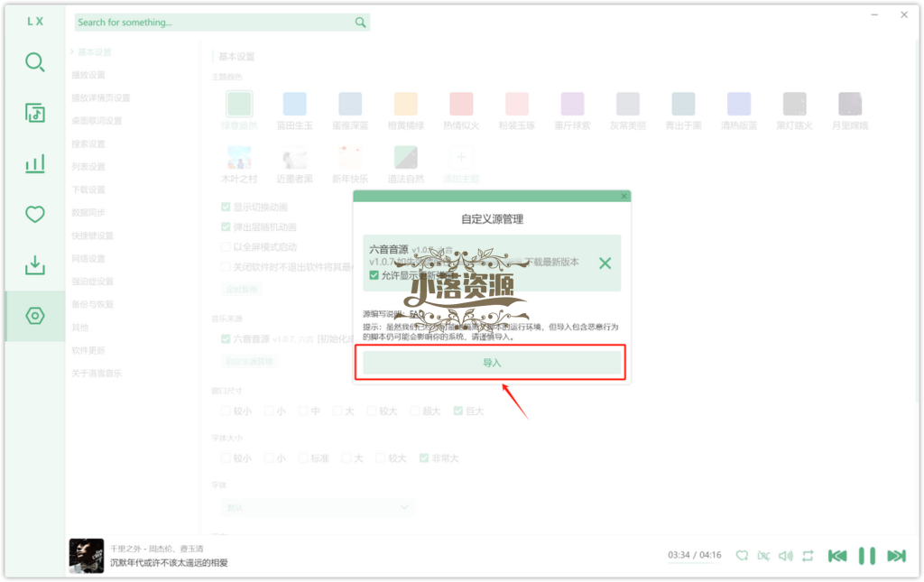Skip to the next track
The width and height of the screenshot is (924, 582).
[x=896, y=556]
